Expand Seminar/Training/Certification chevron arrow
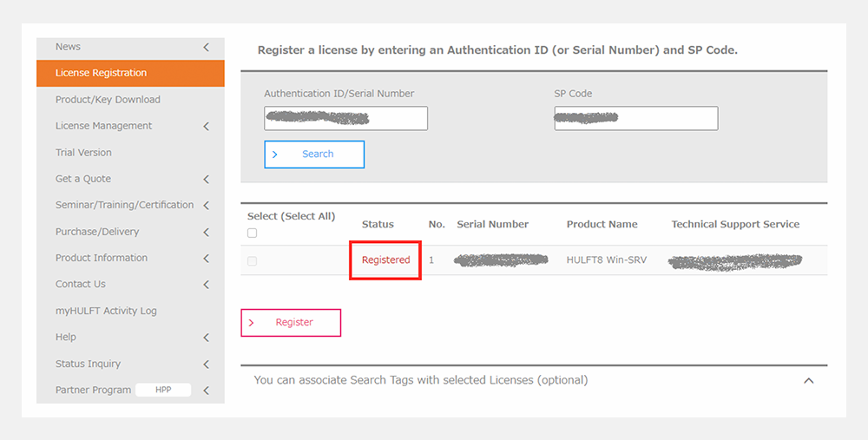 pyautogui.click(x=206, y=206)
